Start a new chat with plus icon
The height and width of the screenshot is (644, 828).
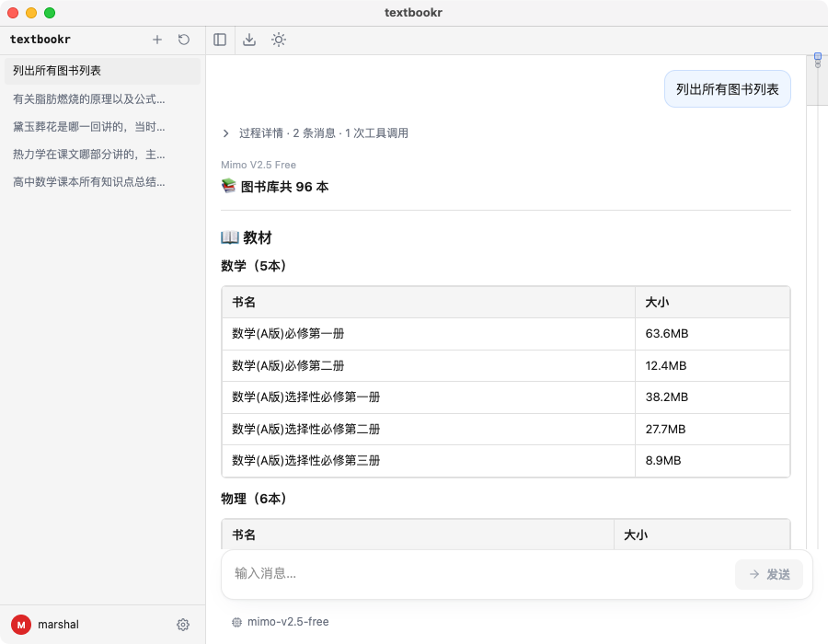156,40
